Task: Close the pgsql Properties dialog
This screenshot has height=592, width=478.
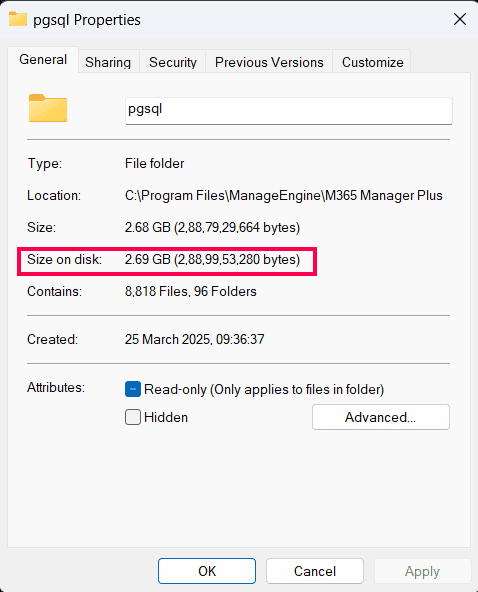Action: 459,19
